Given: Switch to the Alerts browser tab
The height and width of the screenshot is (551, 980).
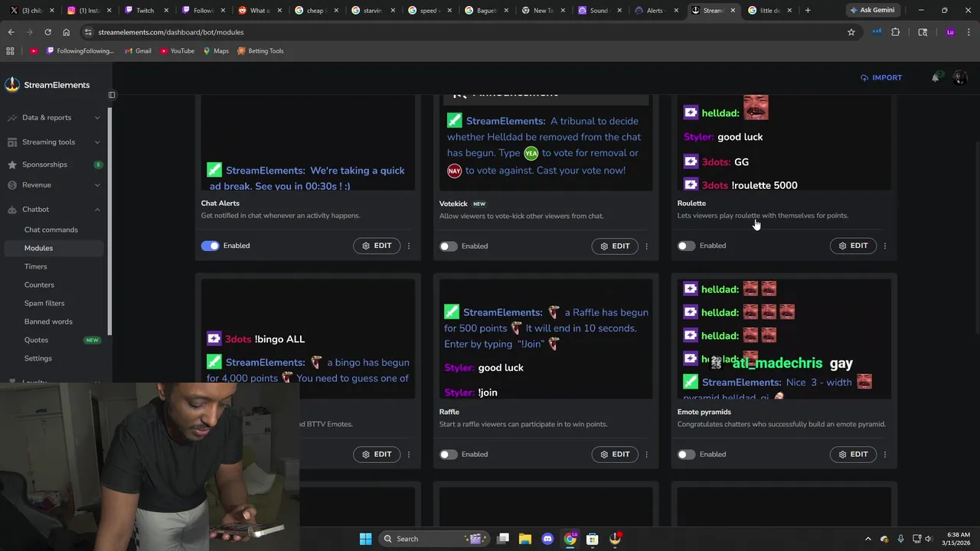Looking at the screenshot, I should pos(655,11).
